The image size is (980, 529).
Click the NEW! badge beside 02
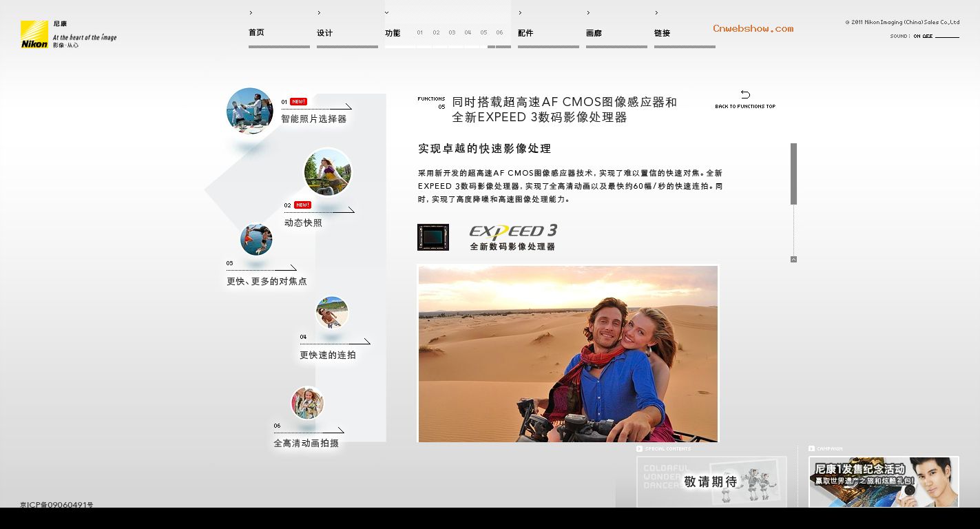click(x=302, y=205)
